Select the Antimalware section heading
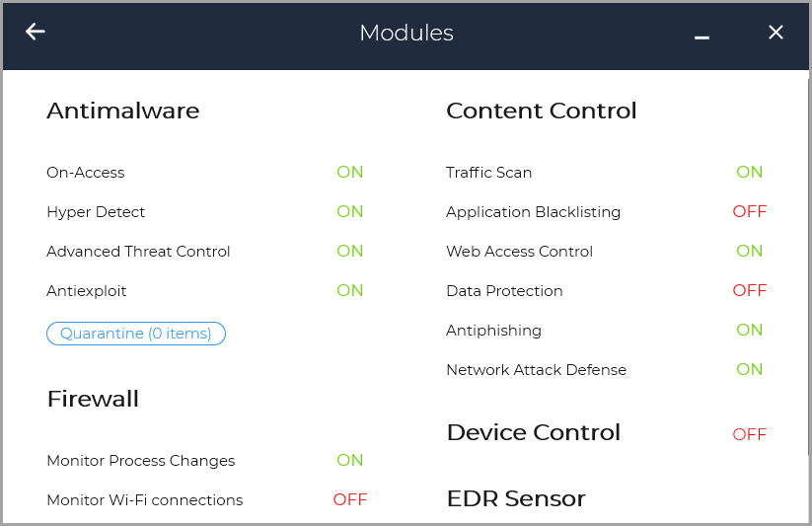812x526 pixels. click(x=123, y=111)
